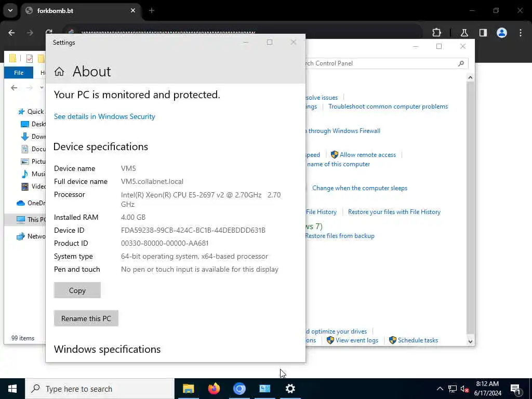Open Settings gear on the taskbar
The image size is (532, 399).
coord(290,389)
